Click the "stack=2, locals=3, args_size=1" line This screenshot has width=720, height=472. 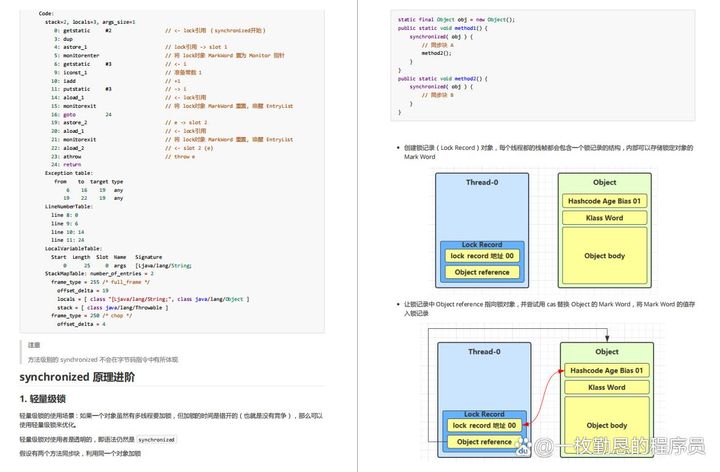click(90, 22)
